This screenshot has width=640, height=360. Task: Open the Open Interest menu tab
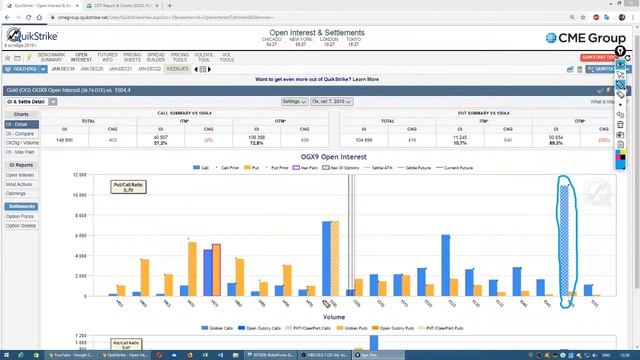(x=81, y=58)
